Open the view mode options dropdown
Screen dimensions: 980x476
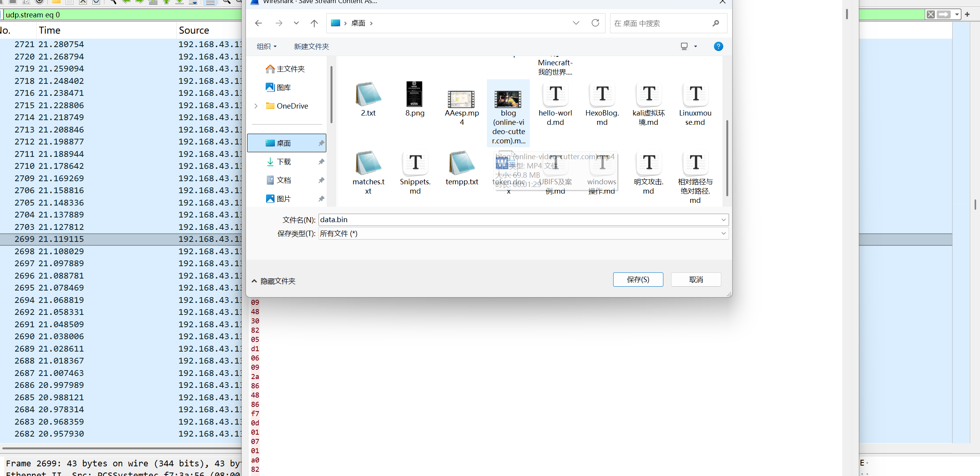click(695, 46)
